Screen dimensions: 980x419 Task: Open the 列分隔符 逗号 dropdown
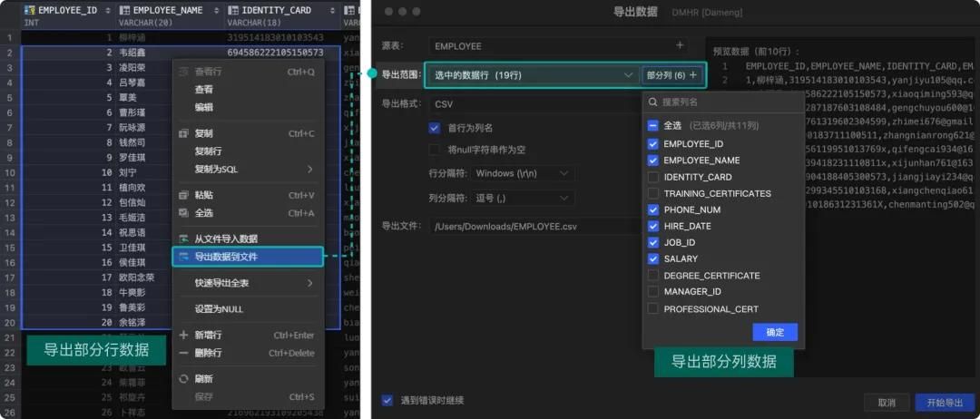[x=523, y=198]
